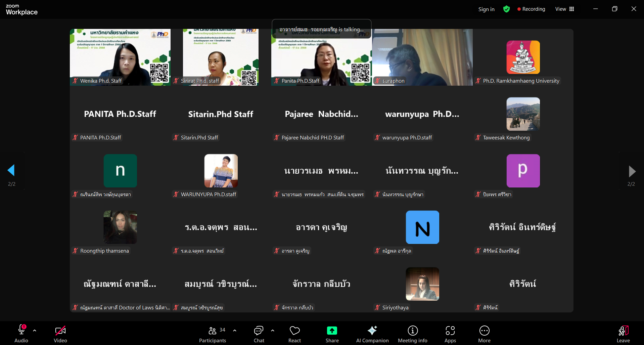Image resolution: width=644 pixels, height=345 pixels.
Task: Select suraphon video tile
Action: pos(422,57)
